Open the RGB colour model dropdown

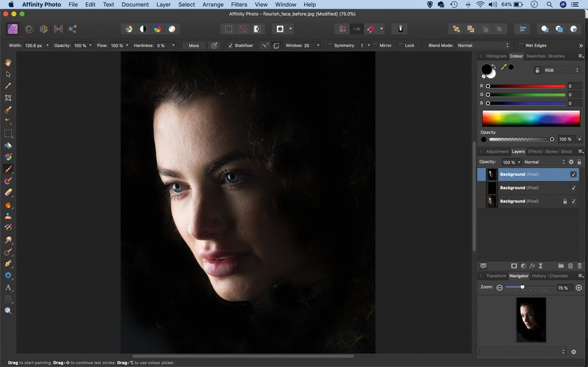click(x=561, y=70)
